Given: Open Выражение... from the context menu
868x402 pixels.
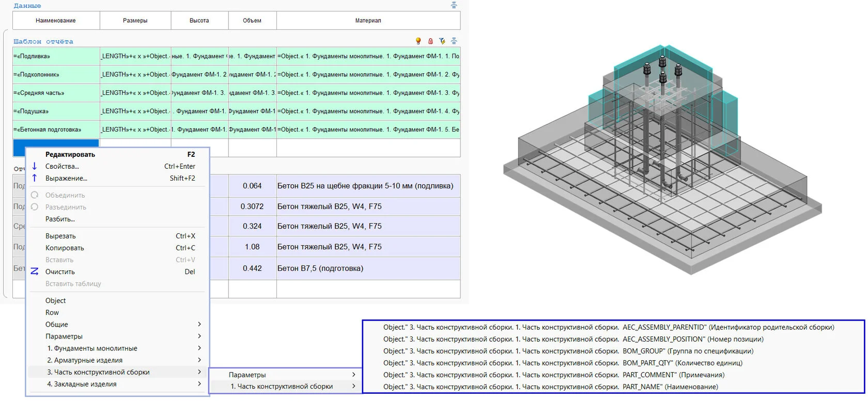Looking at the screenshot, I should tap(118, 178).
